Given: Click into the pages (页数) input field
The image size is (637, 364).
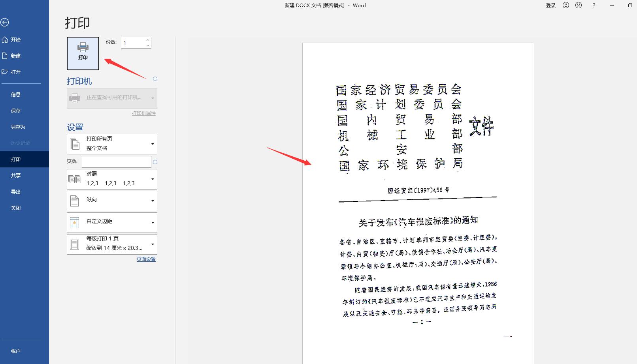Looking at the screenshot, I should click(x=116, y=162).
